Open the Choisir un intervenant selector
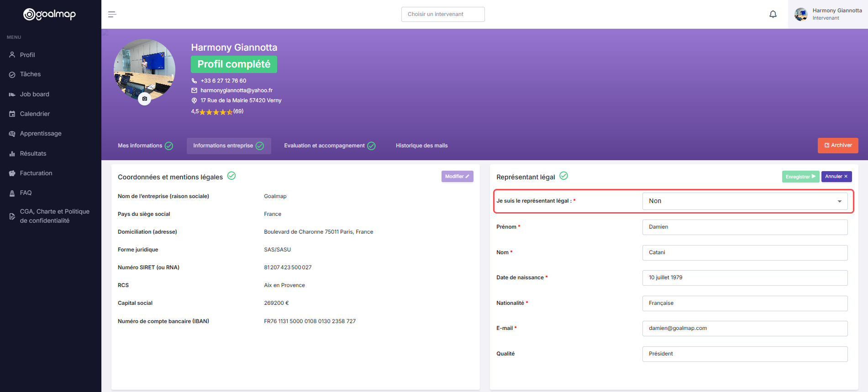 443,14
